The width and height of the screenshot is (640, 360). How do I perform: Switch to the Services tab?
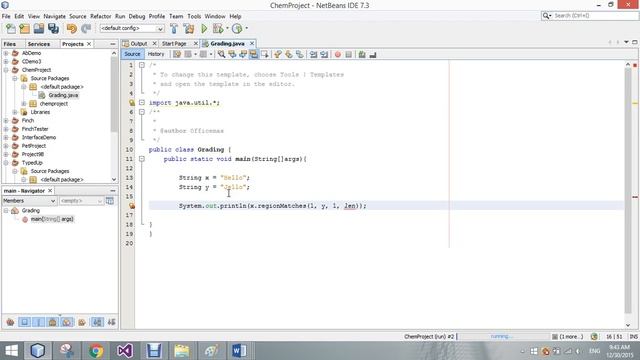tap(39, 44)
